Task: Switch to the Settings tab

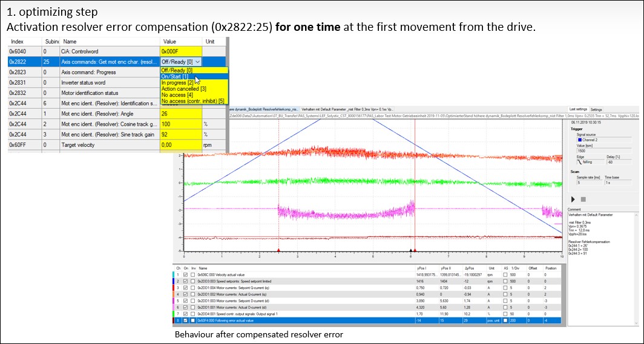Action: tap(596, 109)
